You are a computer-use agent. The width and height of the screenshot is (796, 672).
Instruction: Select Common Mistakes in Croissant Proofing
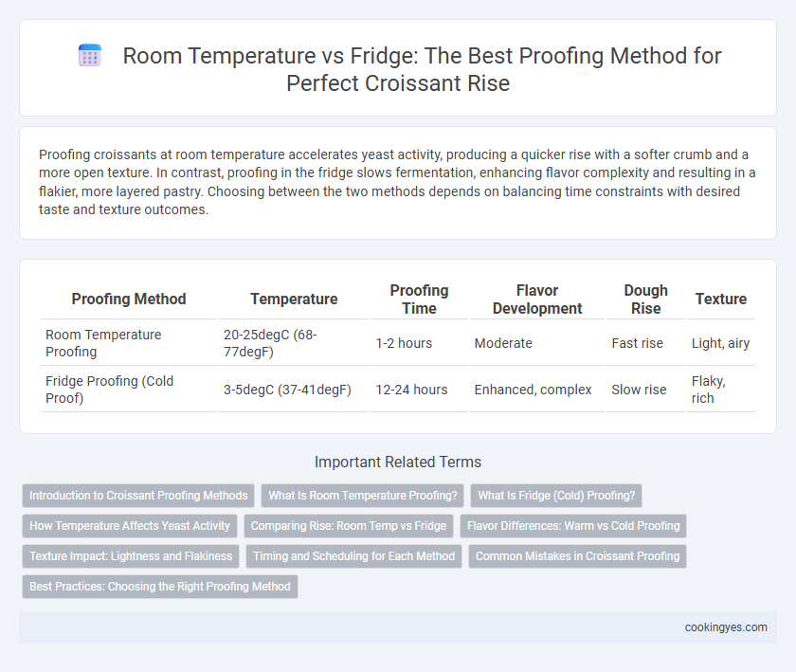[x=577, y=556]
